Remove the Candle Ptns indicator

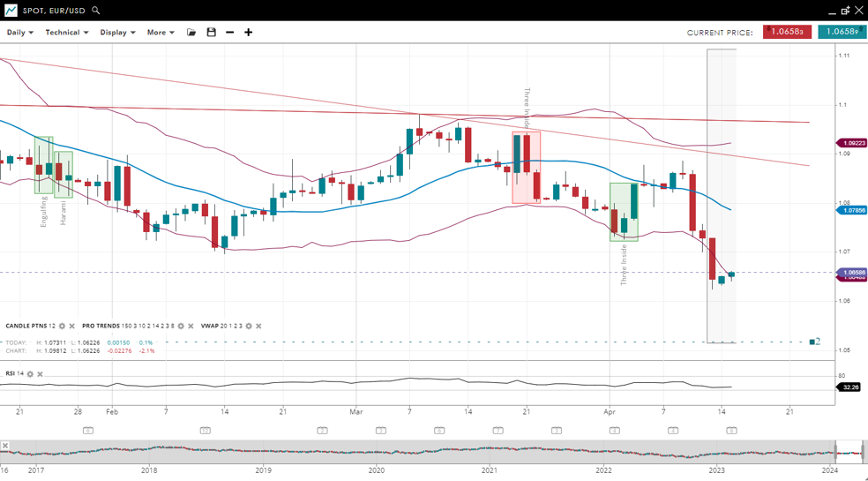[72, 327]
